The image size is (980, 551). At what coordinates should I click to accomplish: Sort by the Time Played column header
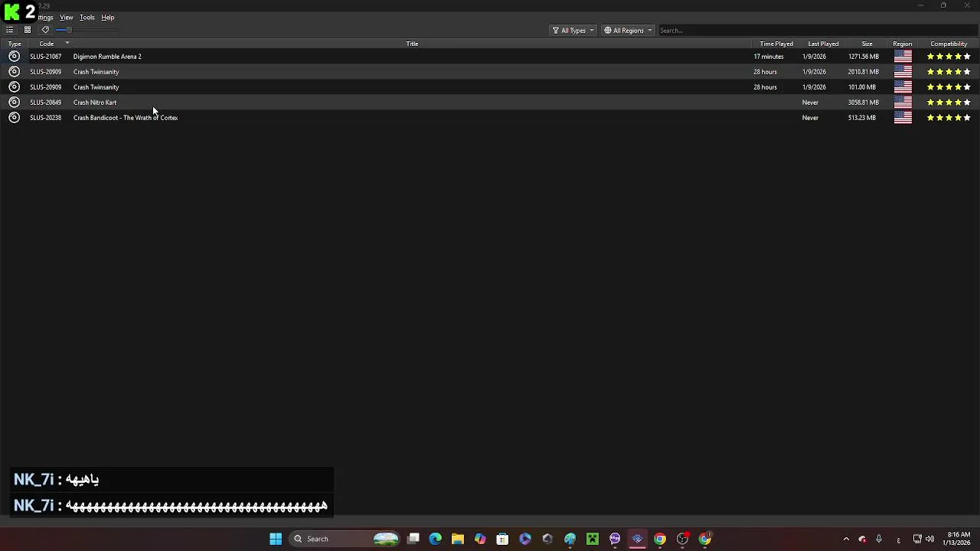click(776, 44)
